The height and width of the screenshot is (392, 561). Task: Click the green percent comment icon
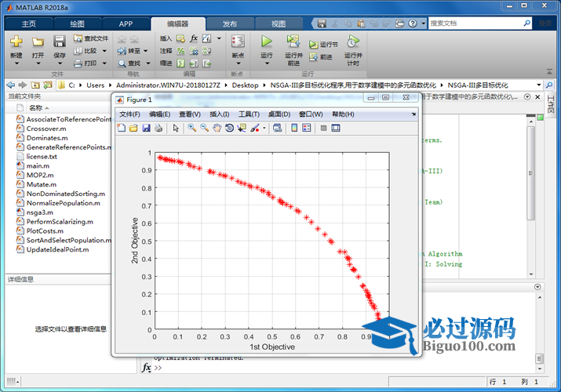click(181, 51)
